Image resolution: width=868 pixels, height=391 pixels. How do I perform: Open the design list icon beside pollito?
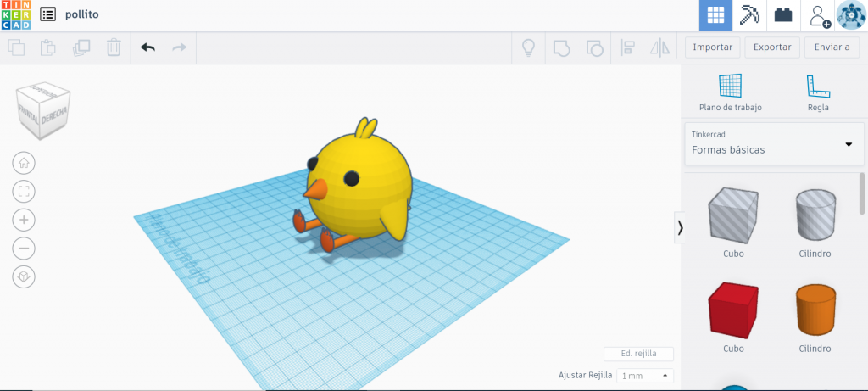[48, 15]
